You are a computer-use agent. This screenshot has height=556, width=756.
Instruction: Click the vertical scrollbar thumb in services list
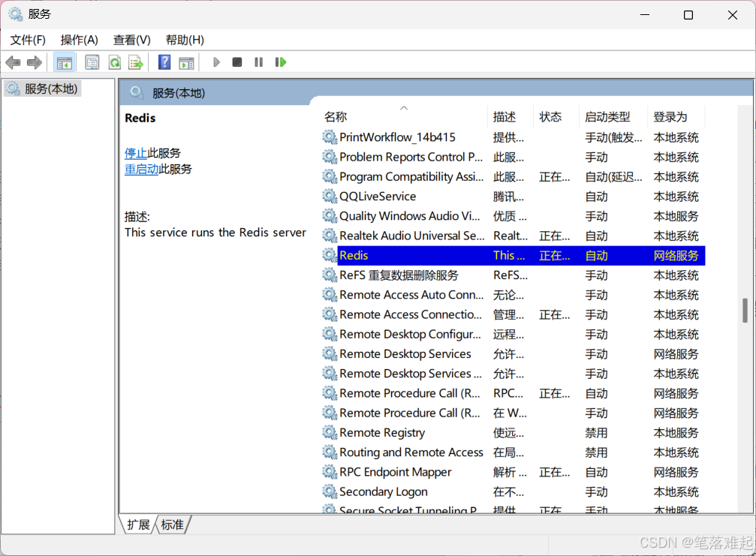coord(745,311)
